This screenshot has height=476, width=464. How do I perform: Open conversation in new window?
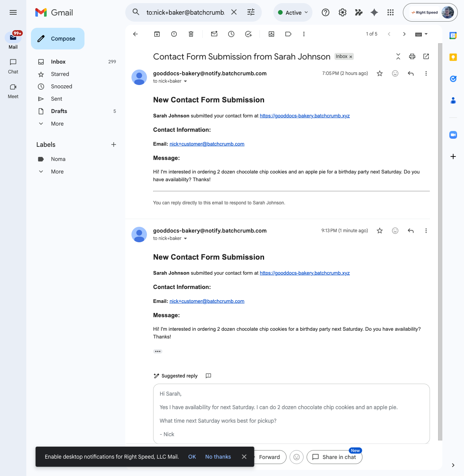pos(426,56)
